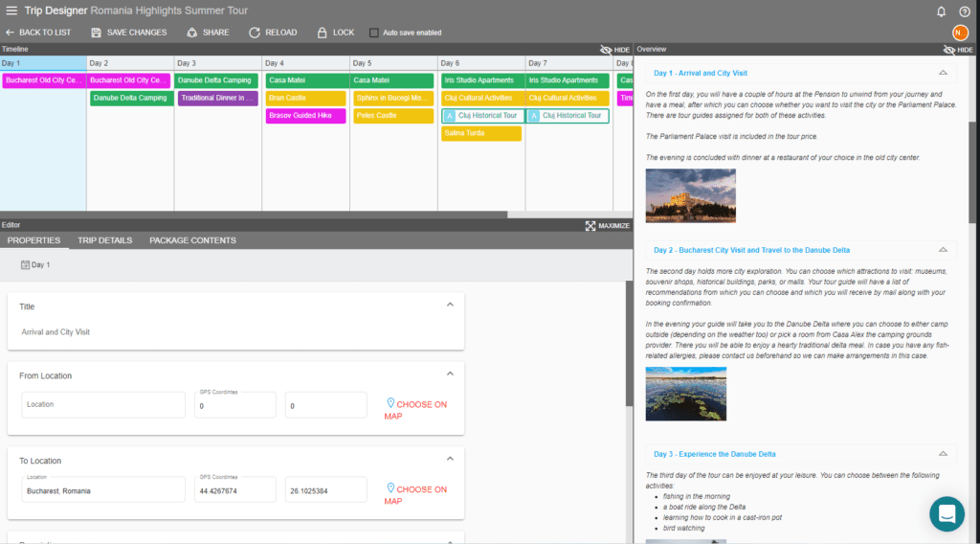Focus the From Location name field
The height and width of the screenshot is (544, 980).
(103, 404)
